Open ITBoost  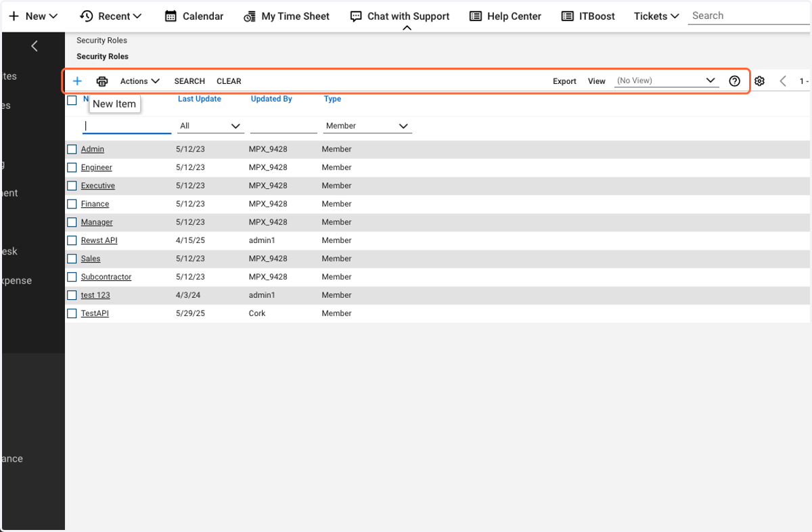point(588,16)
